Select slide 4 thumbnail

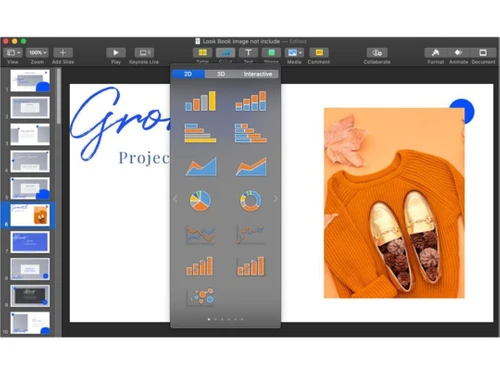[x=30, y=161]
